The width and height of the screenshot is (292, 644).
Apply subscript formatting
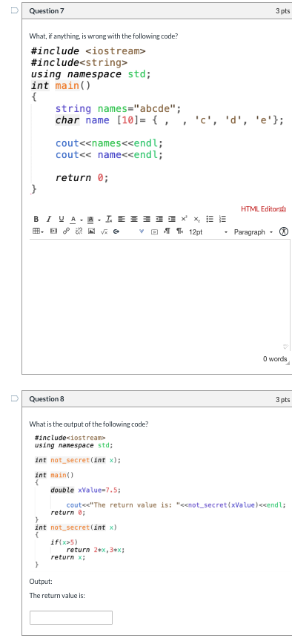196,220
